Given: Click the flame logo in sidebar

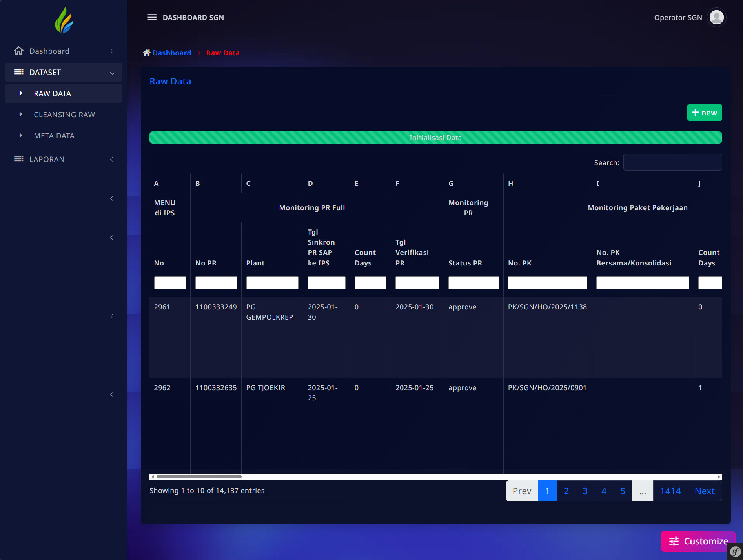Looking at the screenshot, I should (64, 21).
